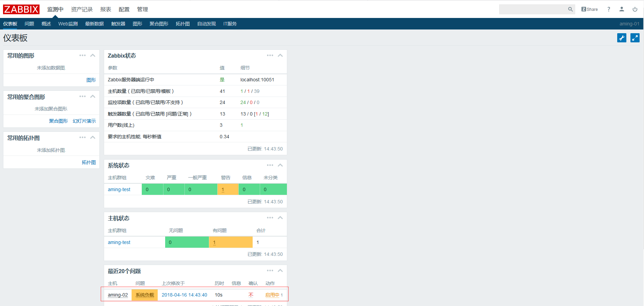Click the 启用中 actions link

(272, 295)
